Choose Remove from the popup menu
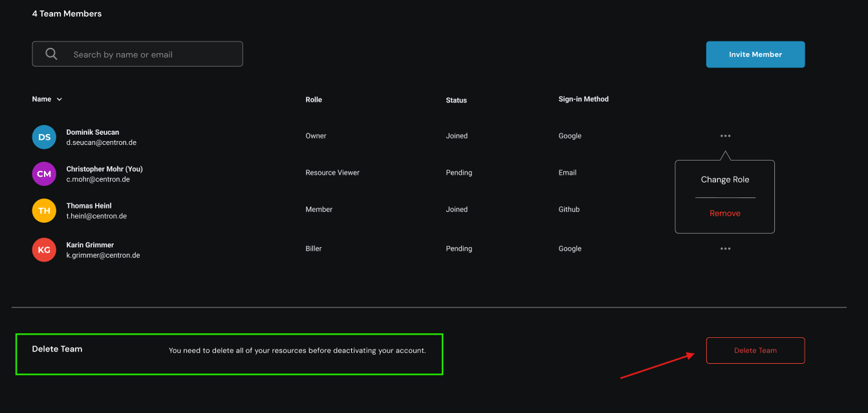868x413 pixels. [724, 214]
